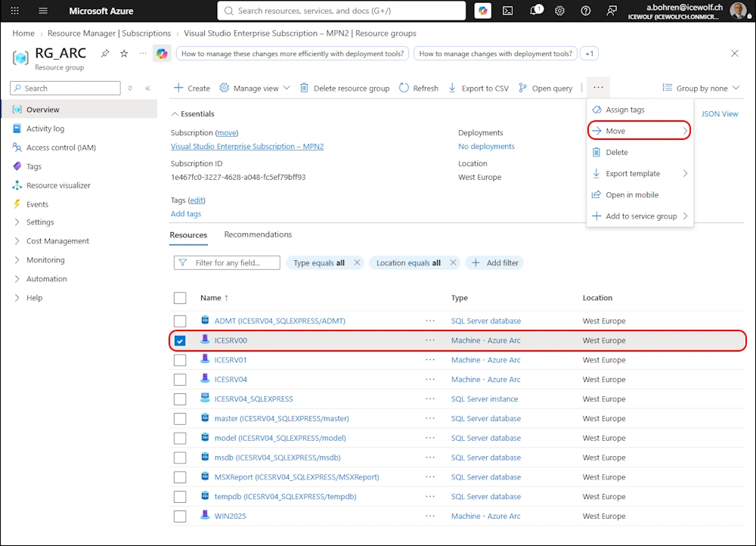This screenshot has width=756, height=546.
Task: Uncheck the ICESRV00 checkbox
Action: coord(180,340)
